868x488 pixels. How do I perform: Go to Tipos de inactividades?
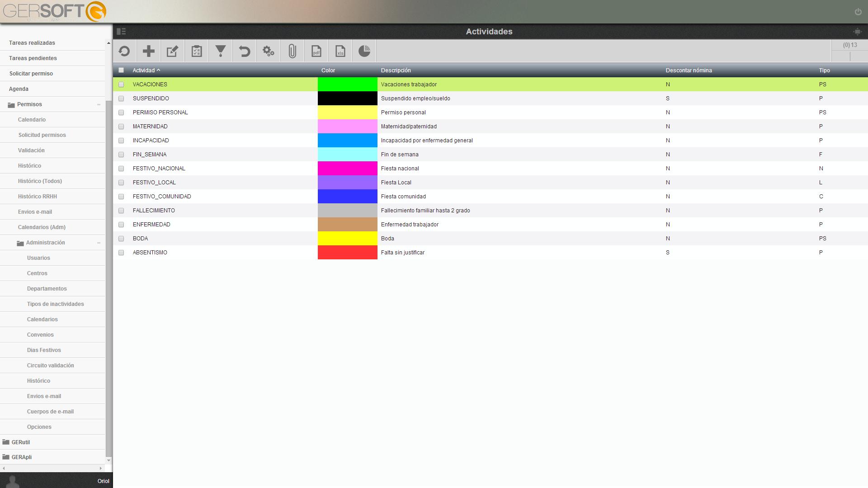(x=56, y=304)
